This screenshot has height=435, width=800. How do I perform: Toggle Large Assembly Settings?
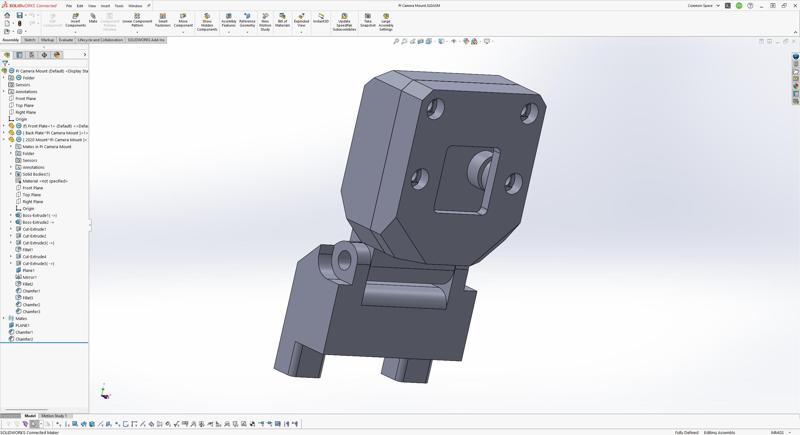pos(386,21)
